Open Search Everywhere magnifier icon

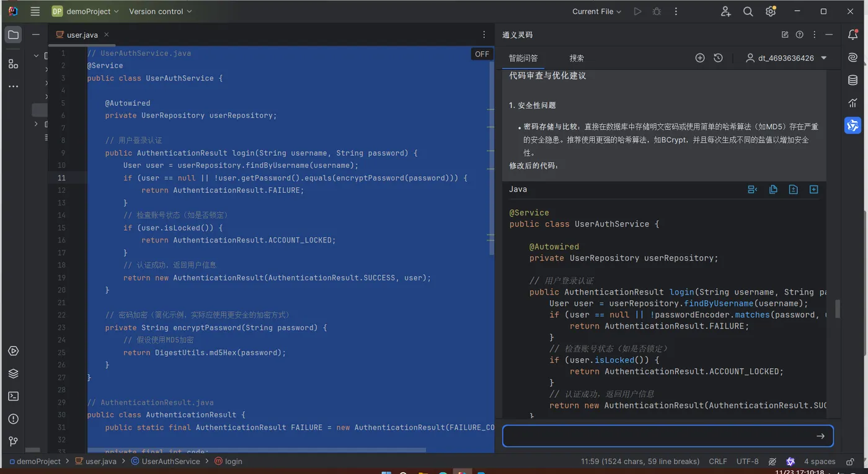point(748,11)
